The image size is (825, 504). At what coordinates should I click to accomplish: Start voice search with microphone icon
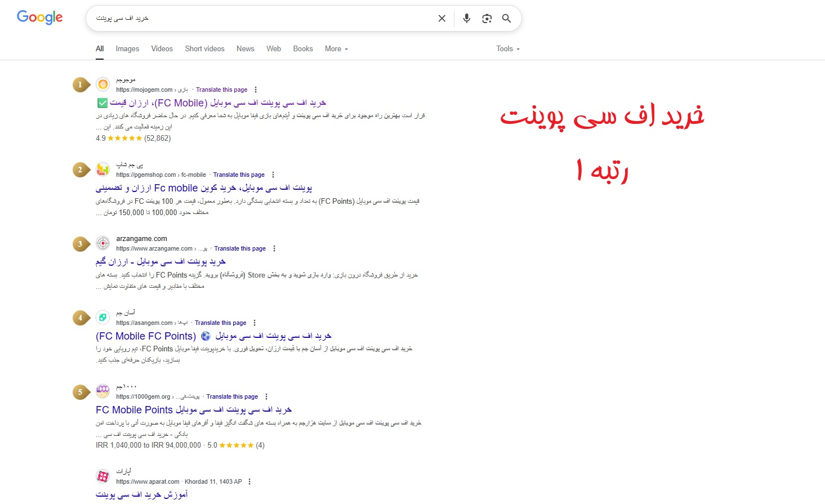point(467,19)
